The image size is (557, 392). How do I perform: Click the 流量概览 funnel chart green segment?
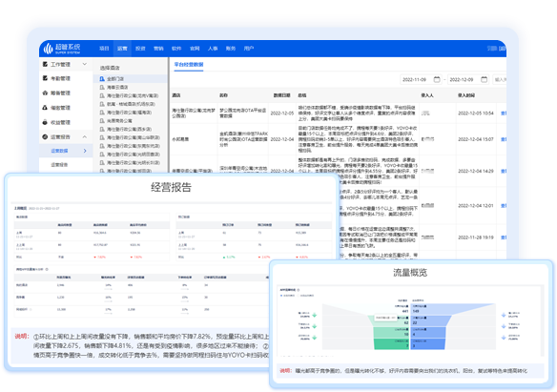click(x=391, y=343)
